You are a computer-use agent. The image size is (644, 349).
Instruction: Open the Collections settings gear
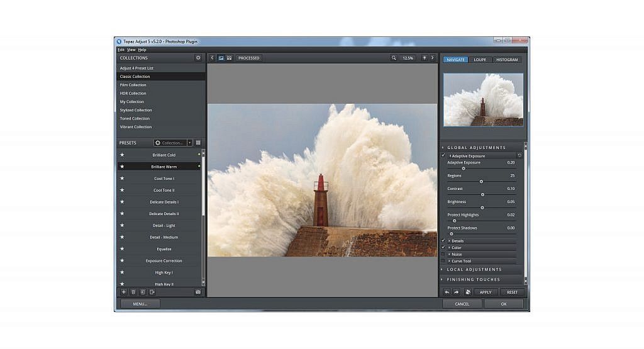198,58
